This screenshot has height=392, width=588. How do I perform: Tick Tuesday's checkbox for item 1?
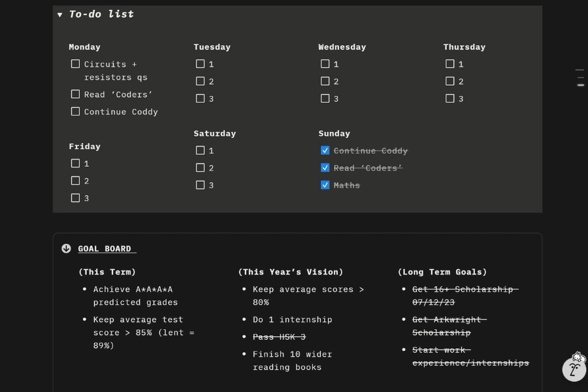point(200,64)
